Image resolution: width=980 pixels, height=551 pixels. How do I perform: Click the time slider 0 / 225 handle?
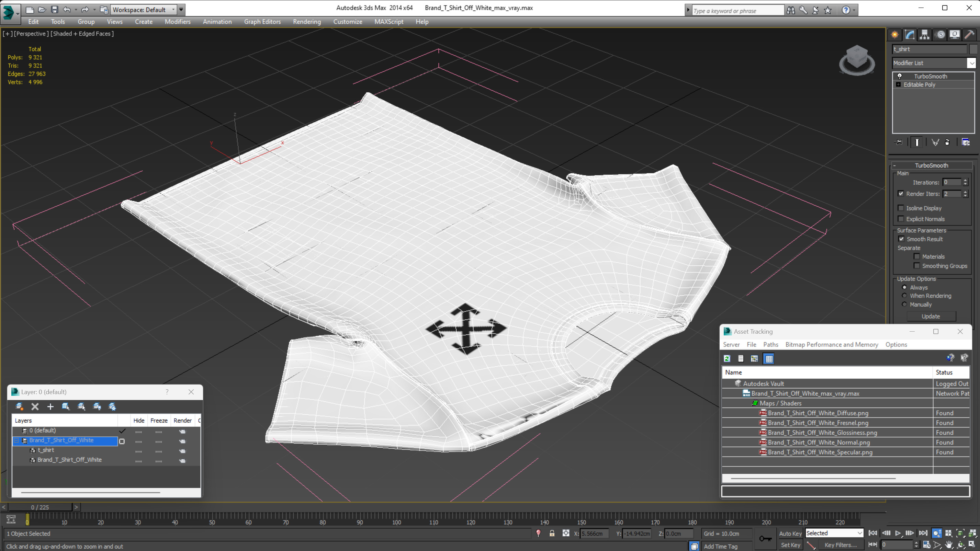point(40,507)
